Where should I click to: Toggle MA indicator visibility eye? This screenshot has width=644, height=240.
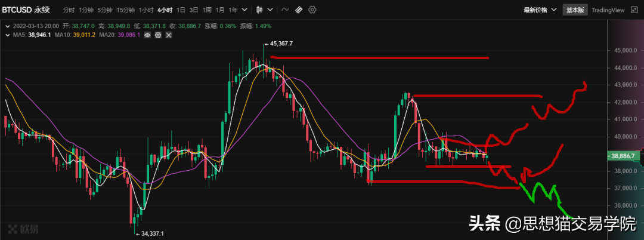coord(147,35)
